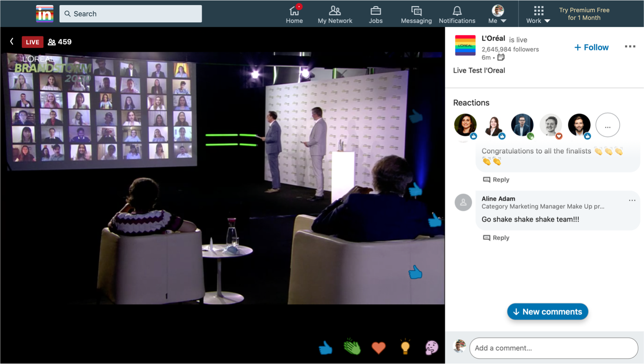
Task: Open the Notifications bell
Action: 457,14
